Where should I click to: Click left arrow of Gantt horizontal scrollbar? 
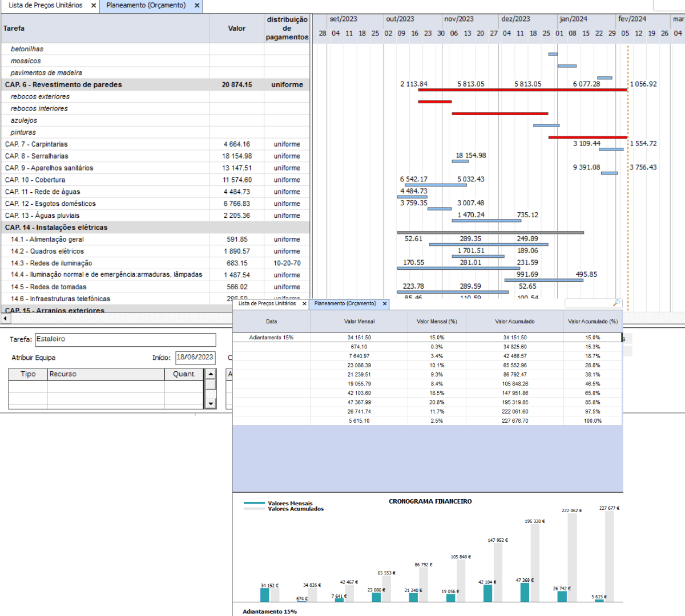[6, 318]
